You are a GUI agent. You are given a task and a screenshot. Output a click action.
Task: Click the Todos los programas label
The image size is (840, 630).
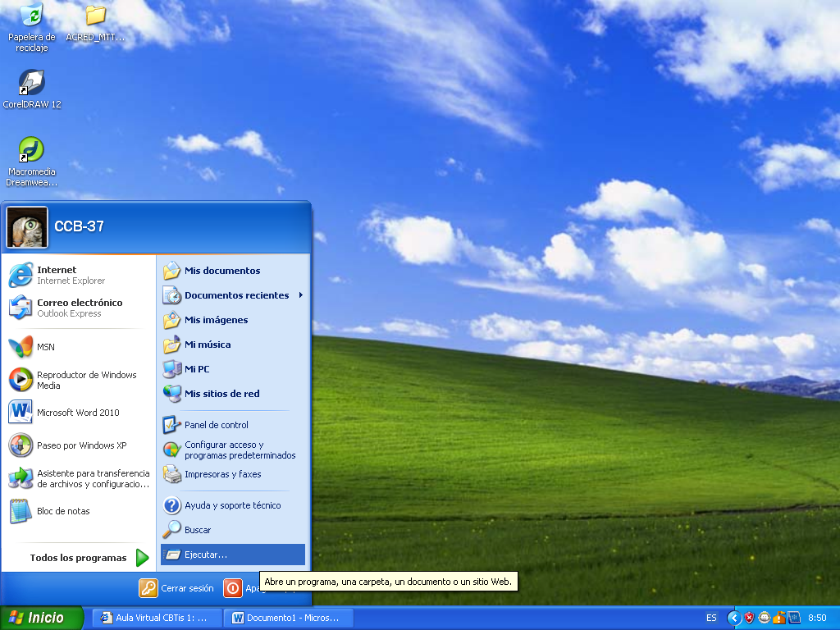[x=78, y=558]
